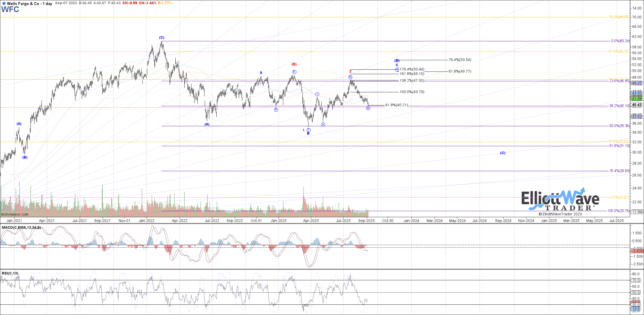Select the 100.0%(20.76) retracement label

click(x=618, y=211)
